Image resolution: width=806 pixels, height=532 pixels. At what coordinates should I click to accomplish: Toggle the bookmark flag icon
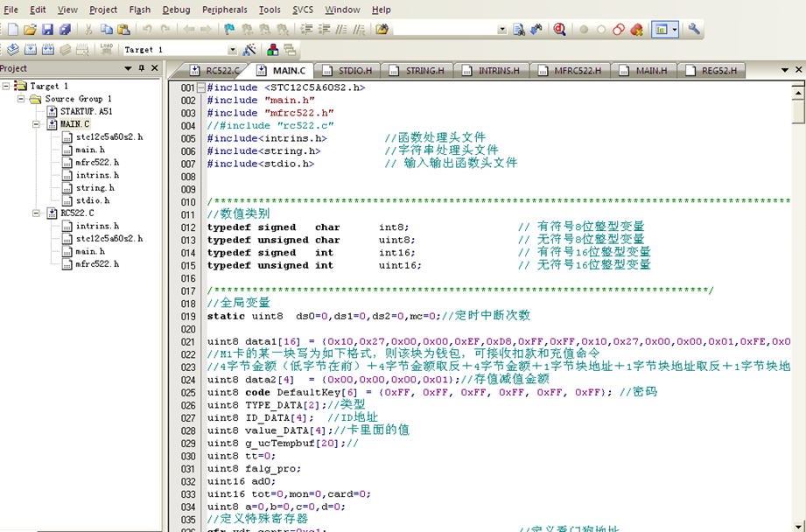click(x=229, y=30)
